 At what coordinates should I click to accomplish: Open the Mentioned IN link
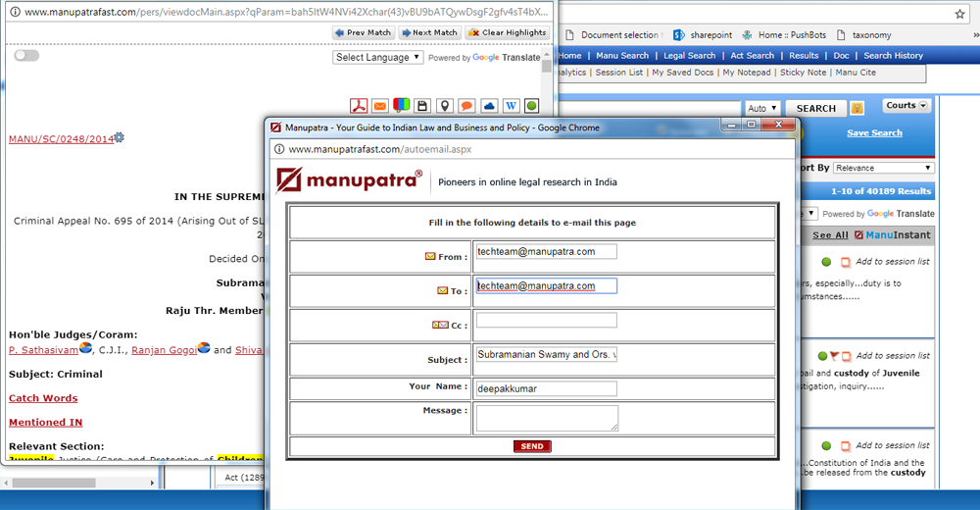[46, 423]
